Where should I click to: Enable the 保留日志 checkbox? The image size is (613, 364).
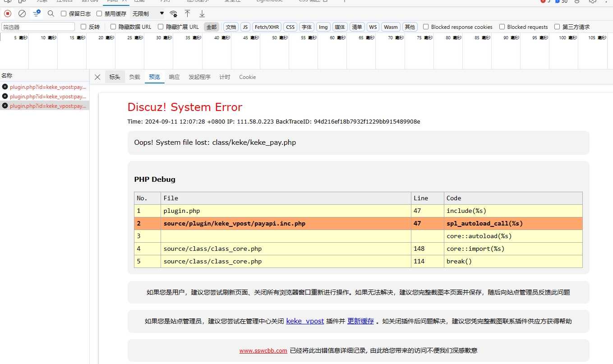pos(64,14)
